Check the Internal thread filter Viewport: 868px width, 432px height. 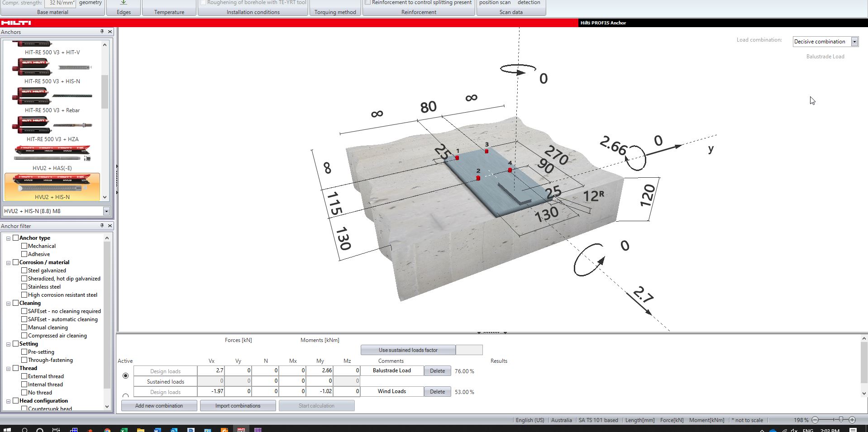(24, 385)
